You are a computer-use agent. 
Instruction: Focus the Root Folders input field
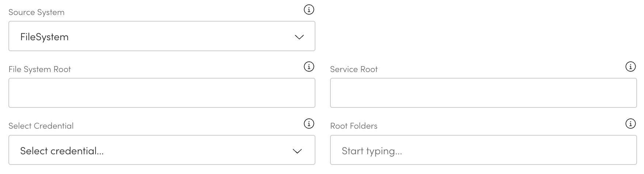(483, 150)
